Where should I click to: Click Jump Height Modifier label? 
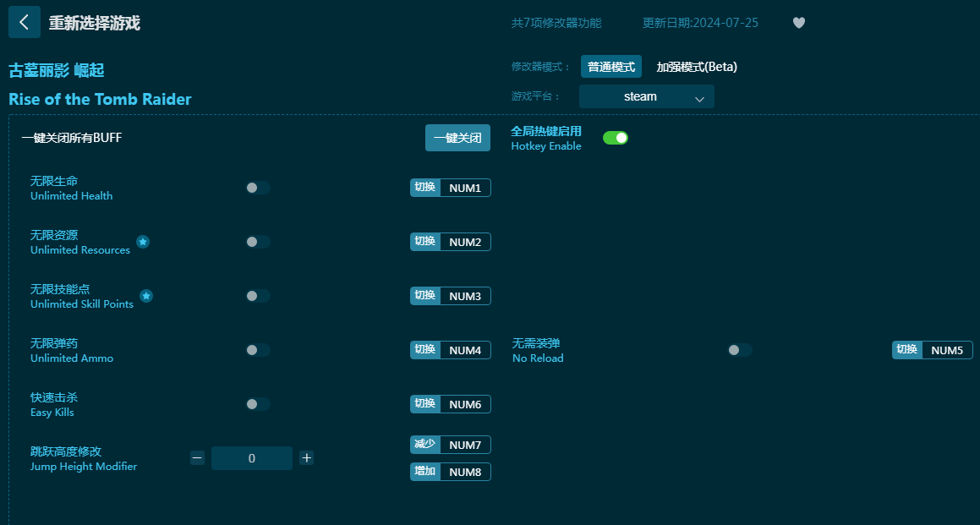point(84,467)
